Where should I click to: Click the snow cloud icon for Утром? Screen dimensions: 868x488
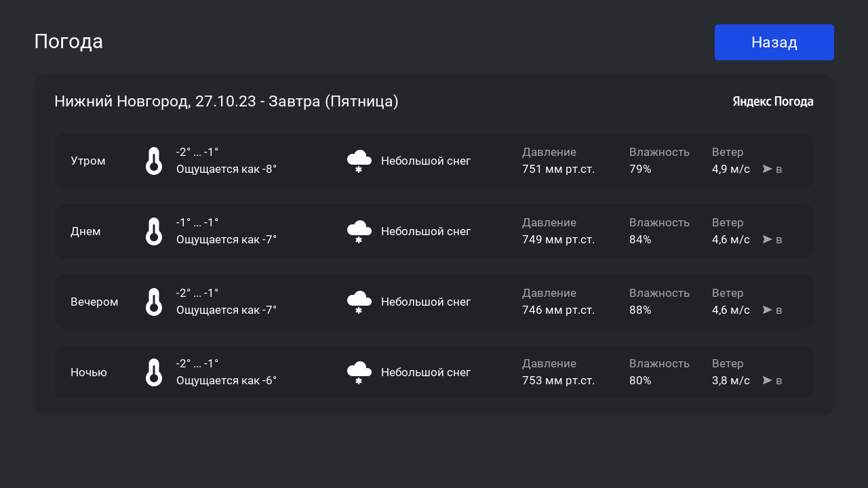tap(359, 161)
